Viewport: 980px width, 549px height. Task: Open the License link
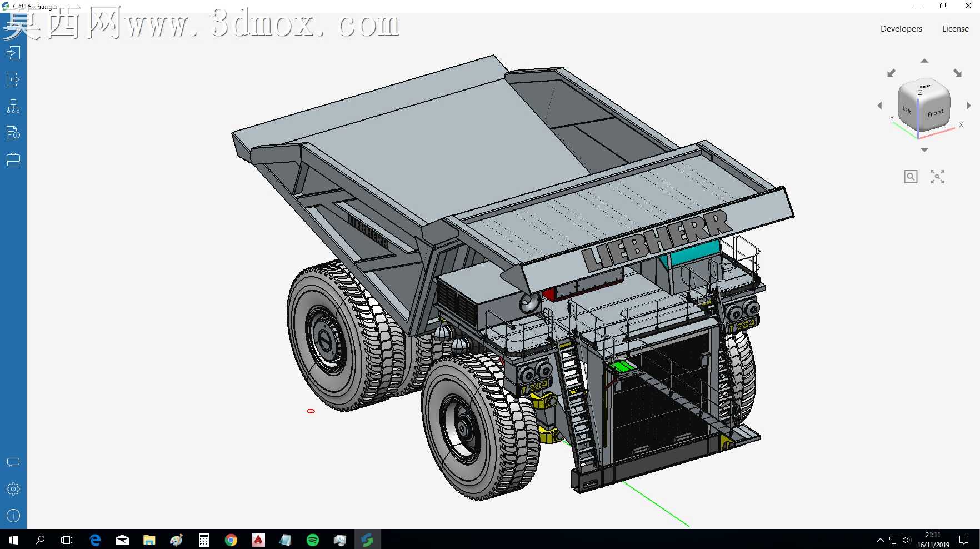955,29
